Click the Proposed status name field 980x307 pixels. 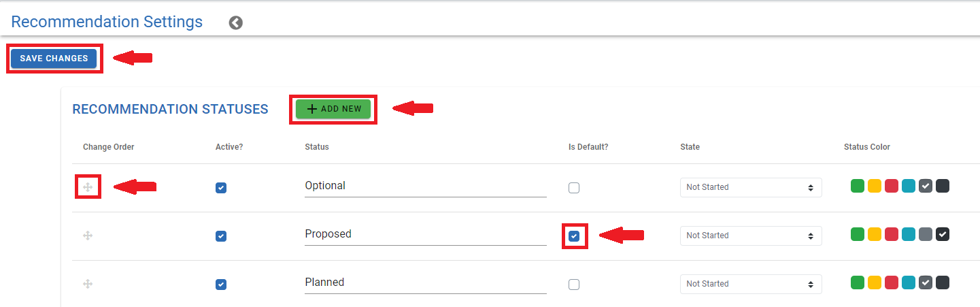[x=426, y=234]
